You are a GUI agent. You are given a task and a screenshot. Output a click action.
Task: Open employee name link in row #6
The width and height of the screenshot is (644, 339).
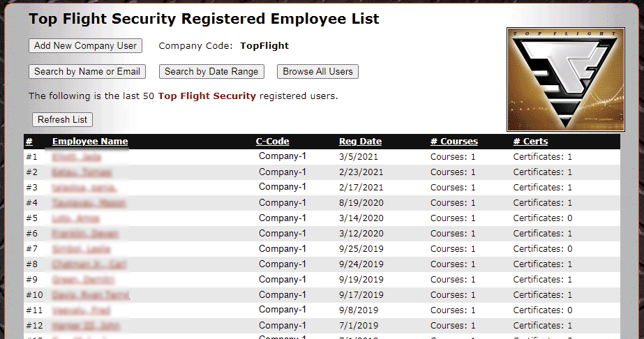tap(85, 234)
